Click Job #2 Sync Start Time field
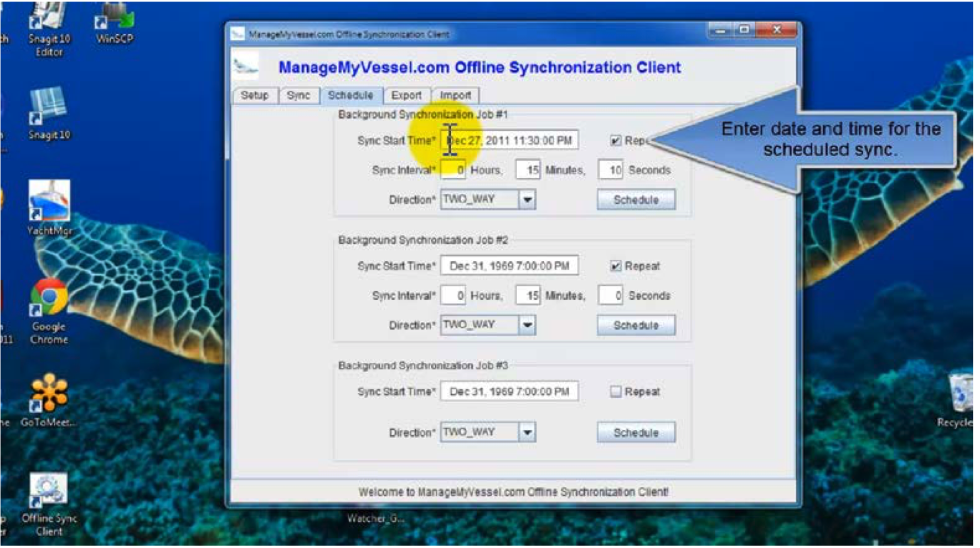 click(x=509, y=266)
